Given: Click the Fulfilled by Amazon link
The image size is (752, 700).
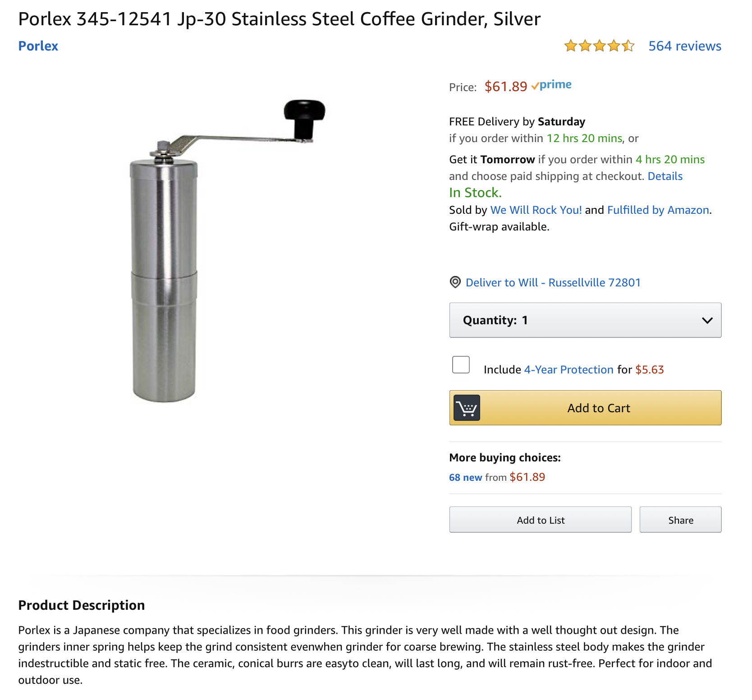Looking at the screenshot, I should point(658,210).
